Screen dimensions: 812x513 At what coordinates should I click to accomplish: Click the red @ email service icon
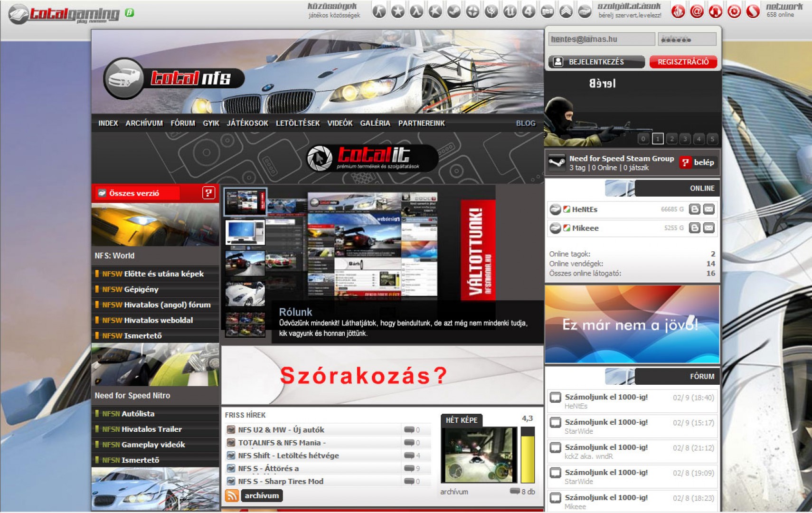[x=697, y=11]
